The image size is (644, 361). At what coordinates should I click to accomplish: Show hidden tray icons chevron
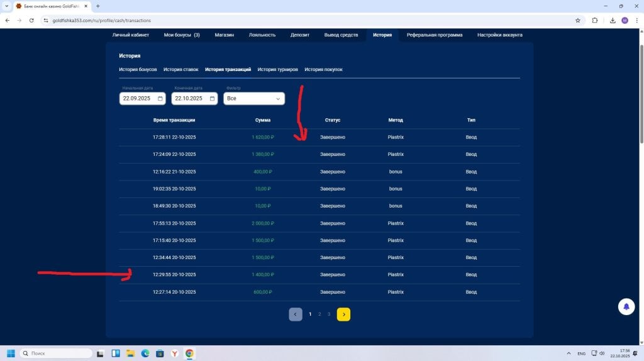(569, 353)
